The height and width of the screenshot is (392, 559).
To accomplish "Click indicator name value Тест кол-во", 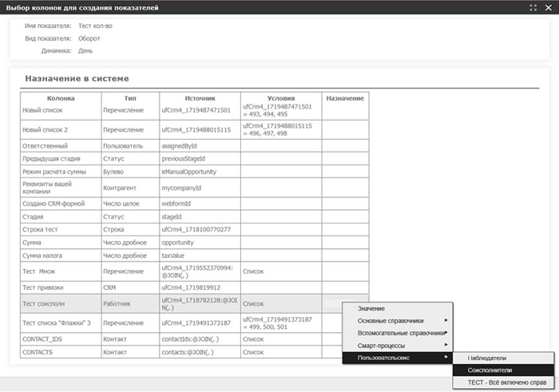I will (95, 26).
